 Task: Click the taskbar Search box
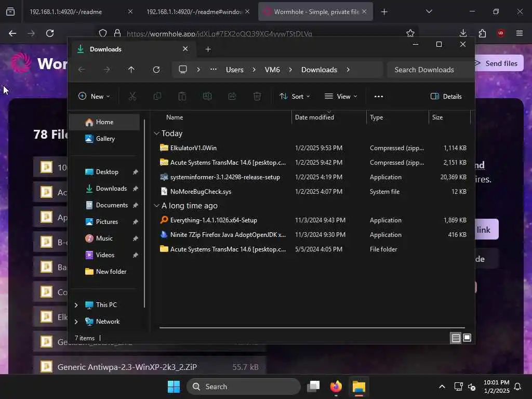244,387
